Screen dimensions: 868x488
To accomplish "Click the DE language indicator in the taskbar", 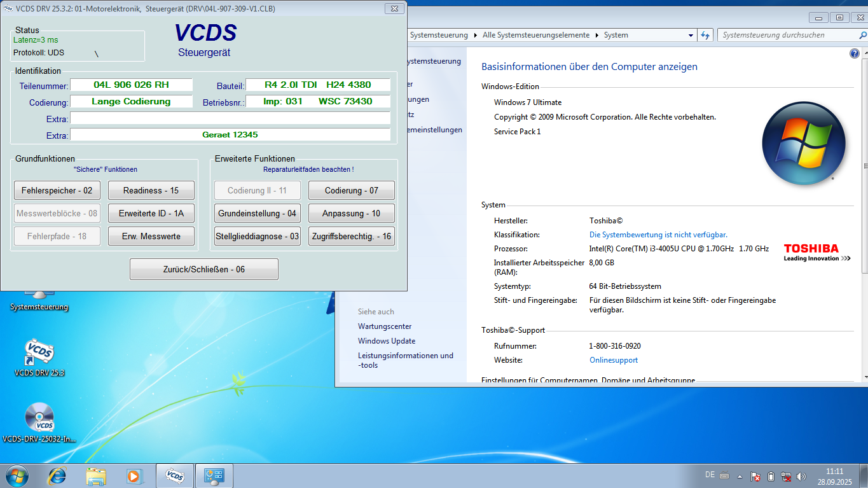I will 712,476.
